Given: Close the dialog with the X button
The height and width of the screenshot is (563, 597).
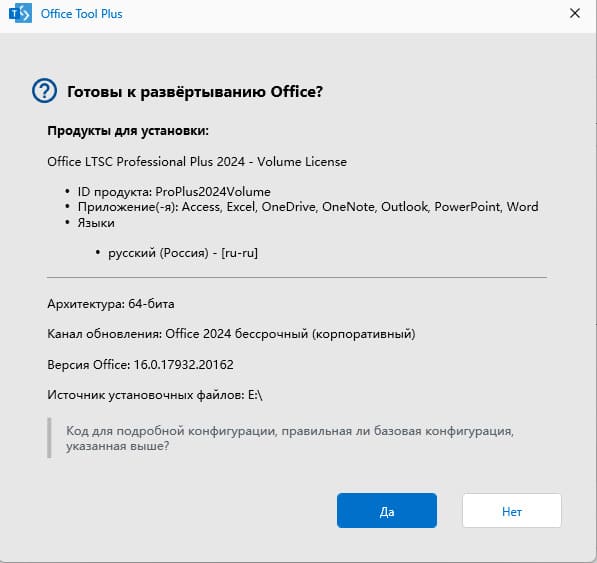Looking at the screenshot, I should point(575,13).
